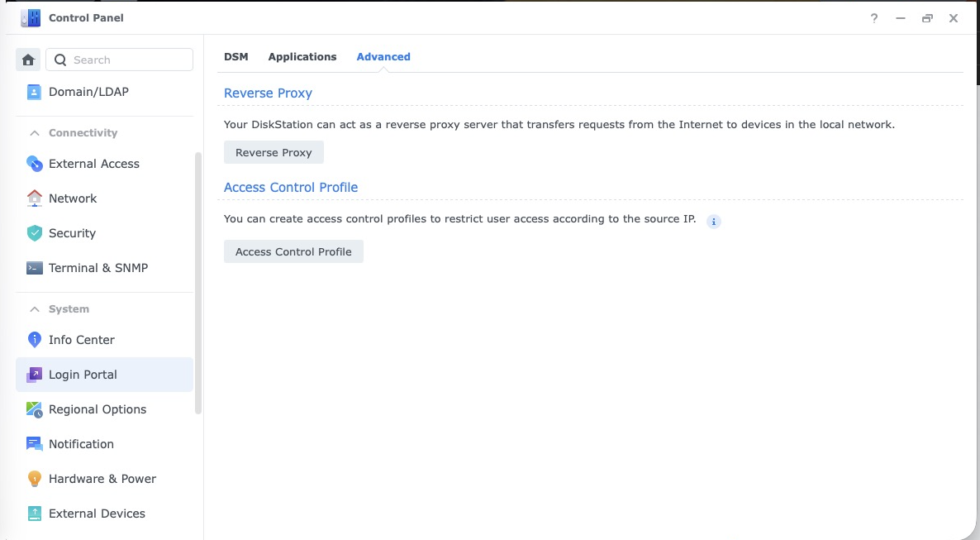
Task: Click the info icon beside access control text
Action: click(714, 222)
